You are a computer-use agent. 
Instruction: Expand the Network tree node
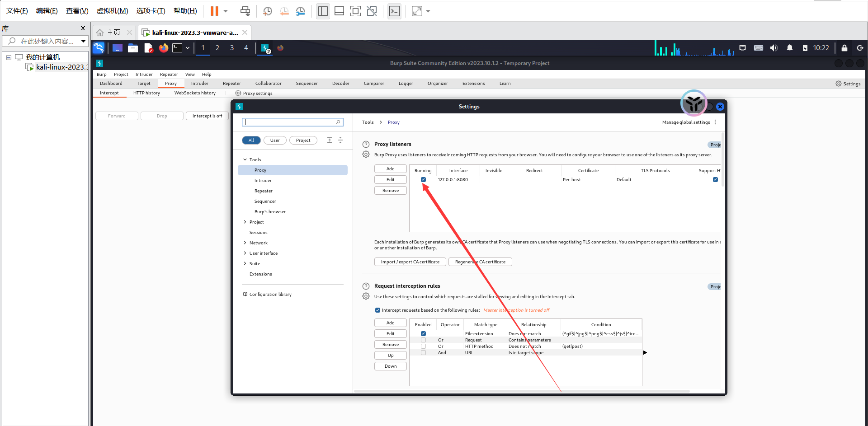245,243
